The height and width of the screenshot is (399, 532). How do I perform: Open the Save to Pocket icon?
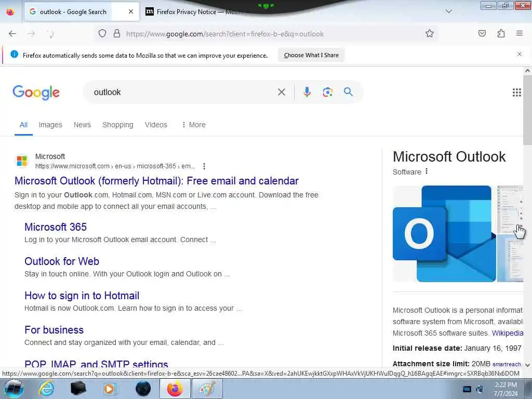point(482,34)
